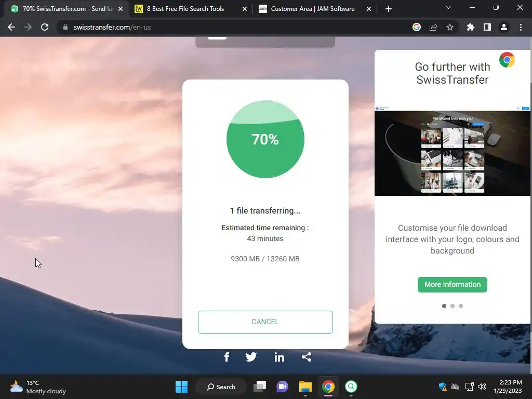Click the Chrome logo in promo panel
The height and width of the screenshot is (399, 532).
[x=507, y=60]
